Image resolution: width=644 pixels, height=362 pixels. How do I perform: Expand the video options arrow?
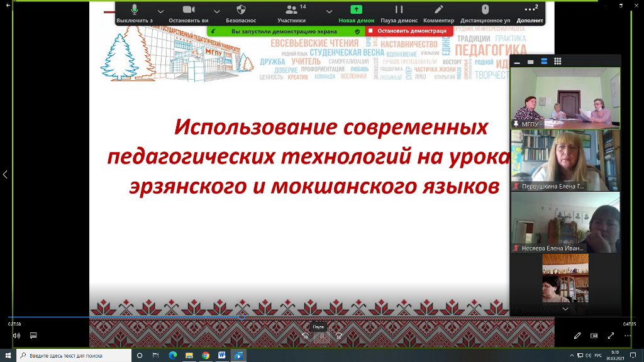[x=217, y=11]
